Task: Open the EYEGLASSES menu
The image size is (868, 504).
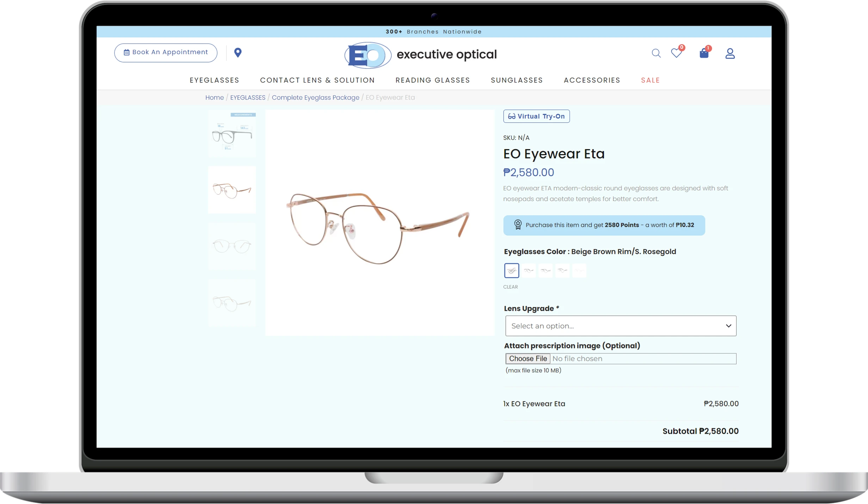Action: pyautogui.click(x=214, y=80)
